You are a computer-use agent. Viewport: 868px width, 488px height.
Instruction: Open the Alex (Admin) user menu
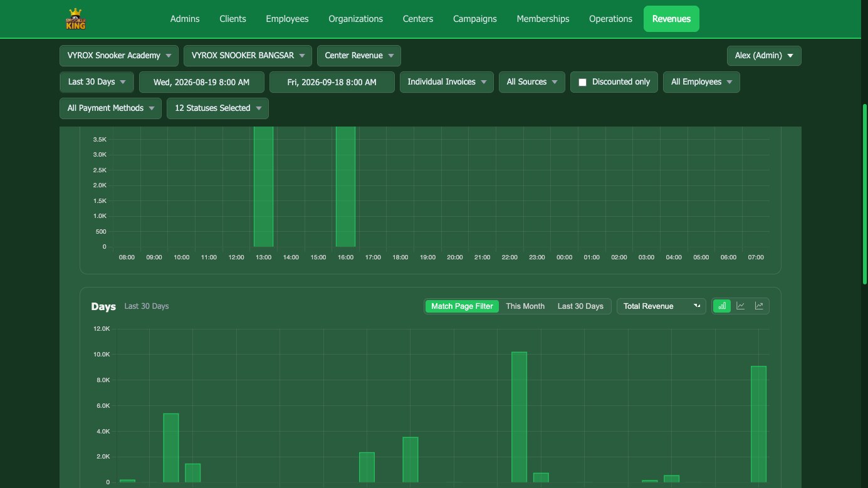tap(764, 56)
